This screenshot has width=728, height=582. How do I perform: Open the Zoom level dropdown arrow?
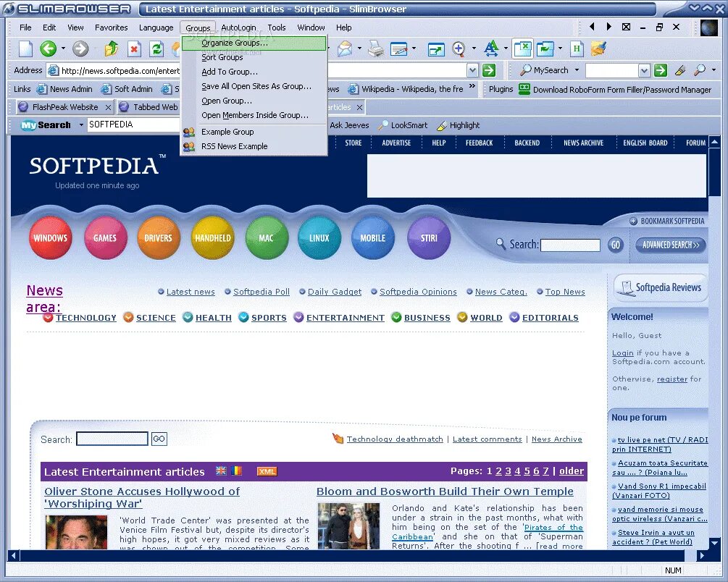coord(474,48)
